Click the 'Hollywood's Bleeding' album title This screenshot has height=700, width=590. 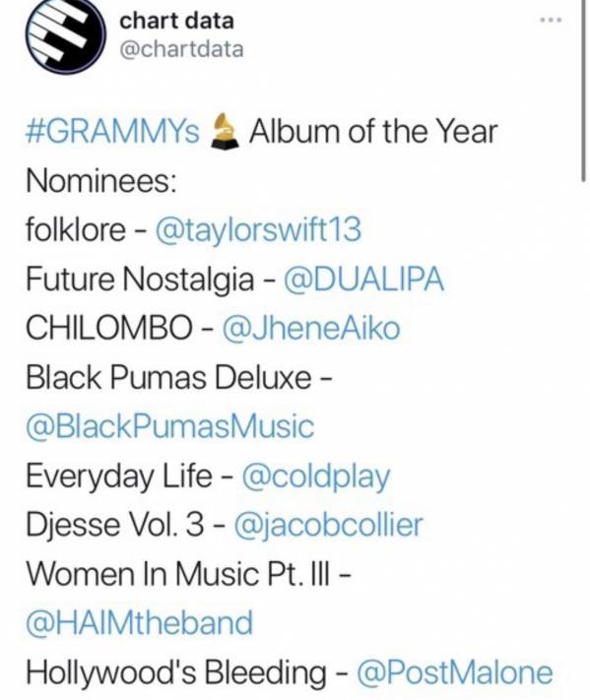point(176,672)
